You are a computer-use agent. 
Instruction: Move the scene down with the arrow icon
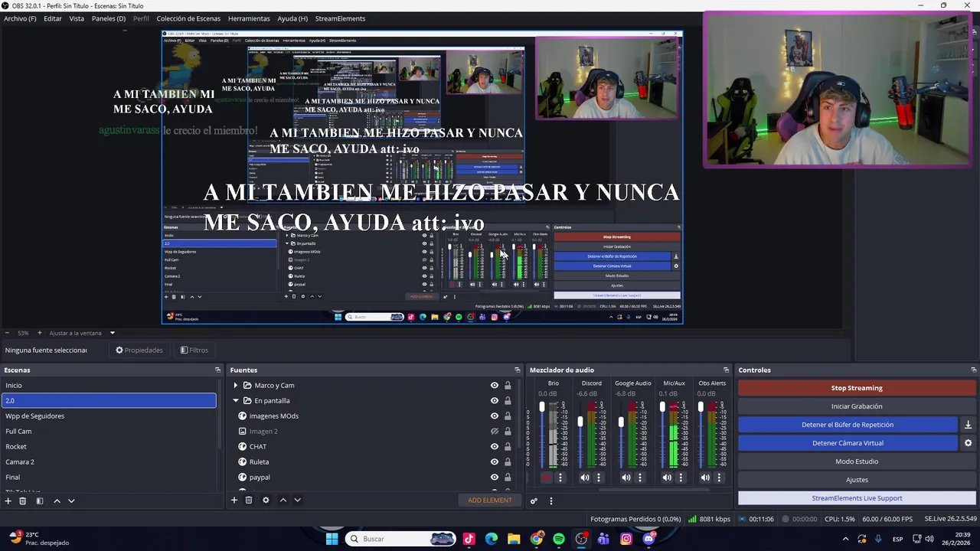[x=71, y=500]
